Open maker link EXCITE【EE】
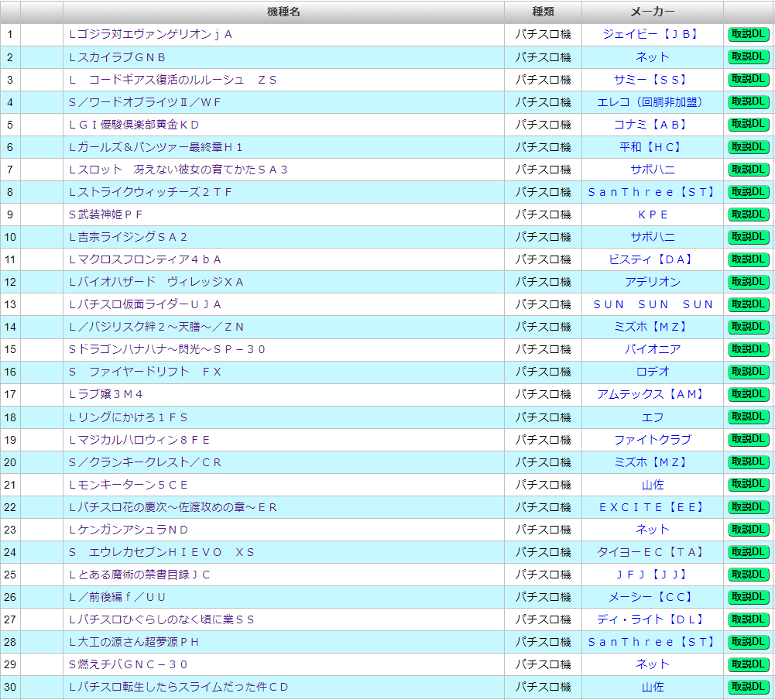The width and height of the screenshot is (775, 700). (653, 507)
